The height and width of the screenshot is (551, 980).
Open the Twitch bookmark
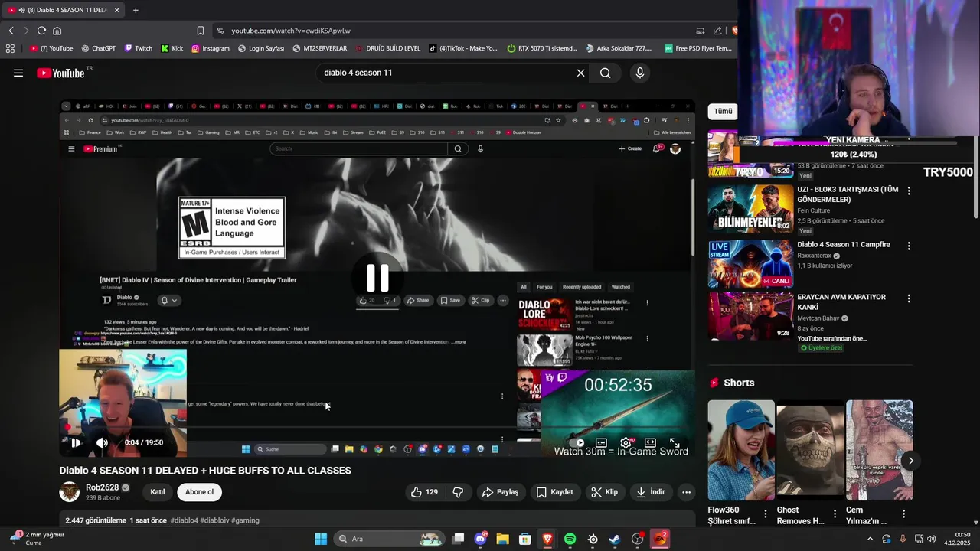point(139,48)
